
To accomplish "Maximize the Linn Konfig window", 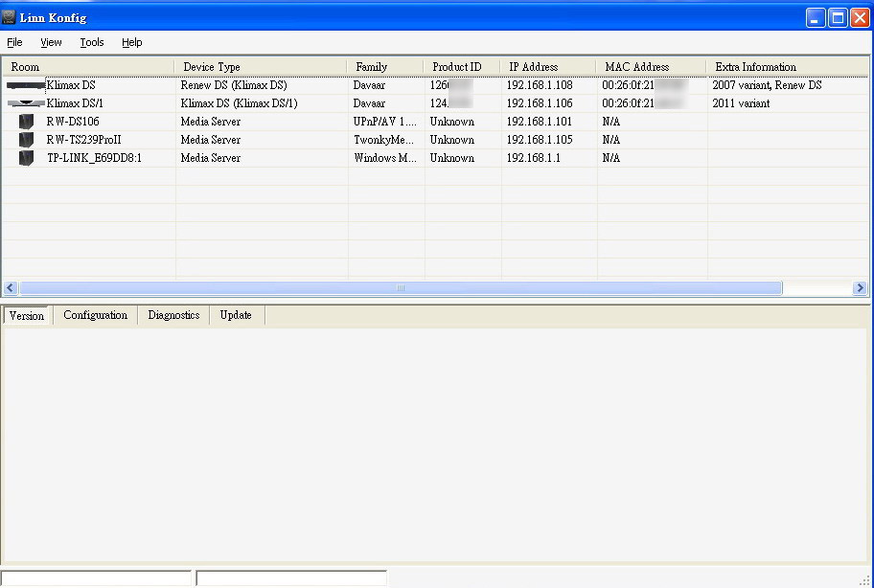I will point(838,17).
